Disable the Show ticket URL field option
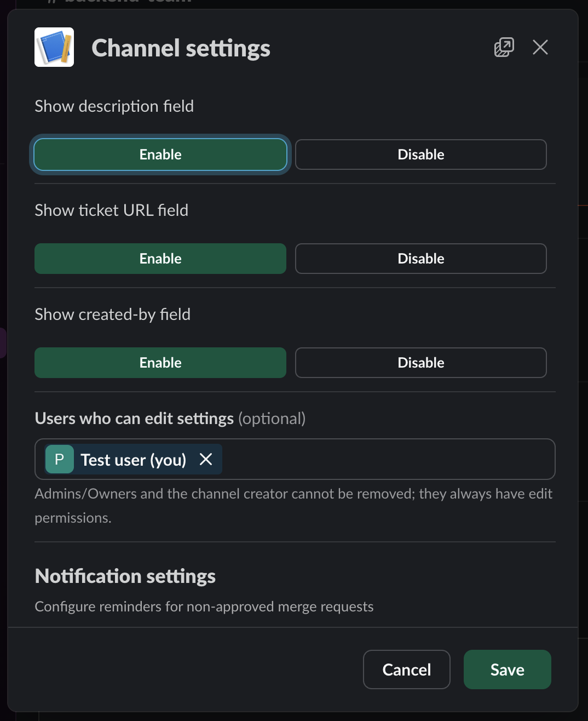The image size is (588, 721). click(420, 259)
